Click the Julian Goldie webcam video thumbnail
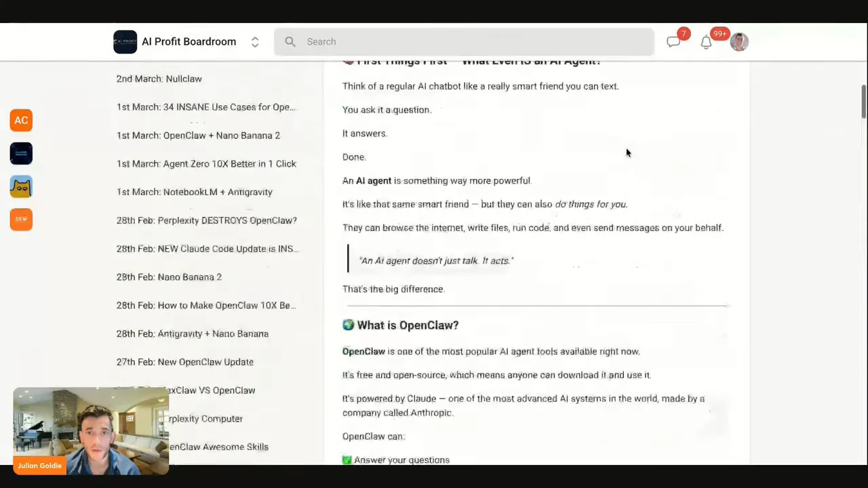Screen dimensions: 868x488 click(91, 431)
